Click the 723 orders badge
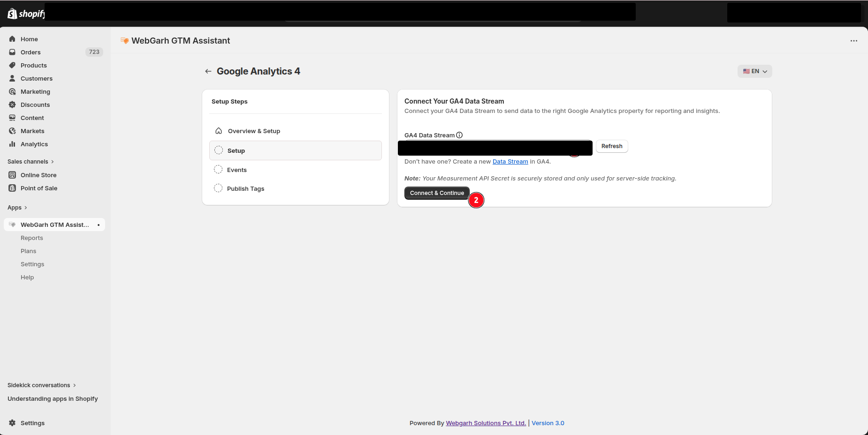This screenshot has height=435, width=868. pyautogui.click(x=94, y=52)
